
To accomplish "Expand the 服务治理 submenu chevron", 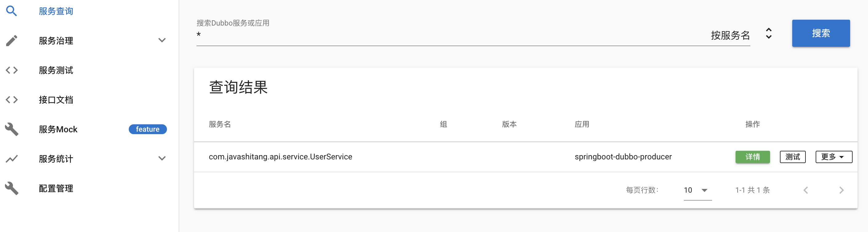I will tap(162, 40).
